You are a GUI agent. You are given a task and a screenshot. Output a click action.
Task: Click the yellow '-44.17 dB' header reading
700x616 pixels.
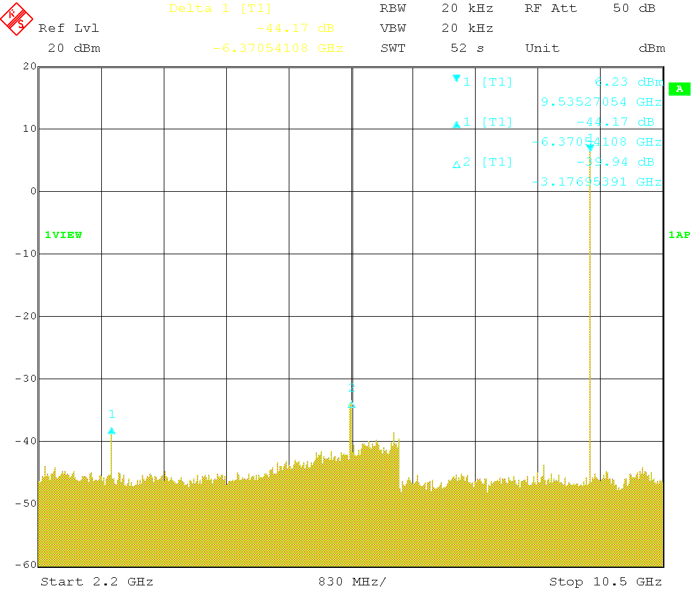[x=296, y=28]
